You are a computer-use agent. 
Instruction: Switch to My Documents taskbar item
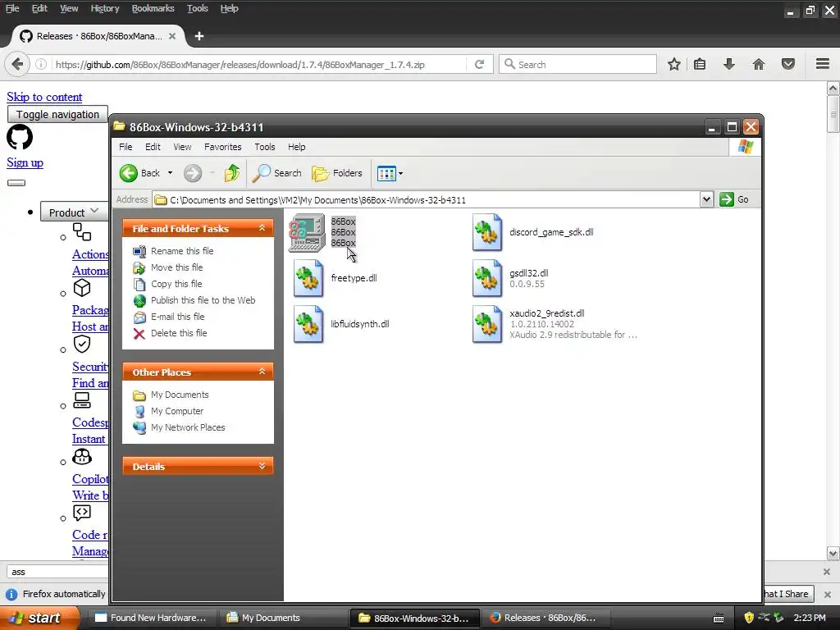tap(283, 618)
